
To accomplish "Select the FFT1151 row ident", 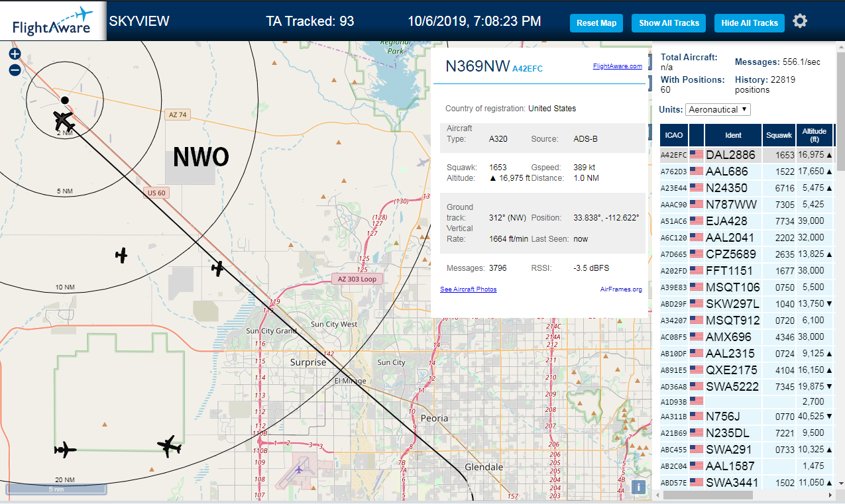I will coord(729,270).
